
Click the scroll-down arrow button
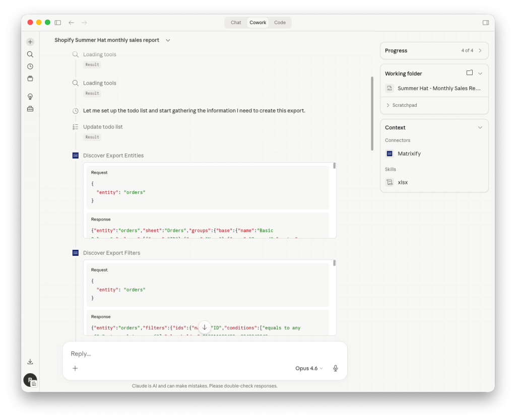pyautogui.click(x=204, y=327)
